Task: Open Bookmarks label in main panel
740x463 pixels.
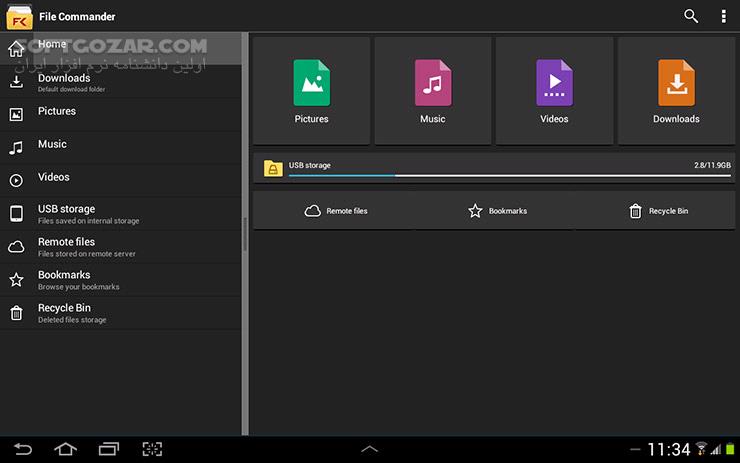Action: pos(508,211)
